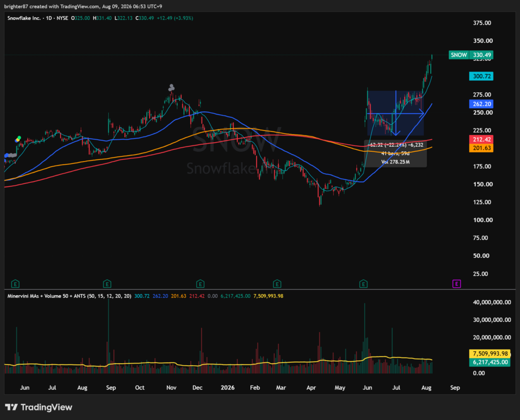The height and width of the screenshot is (420, 520).
Task: Click the Minervini MAs indicator legend title
Action: coord(69,296)
